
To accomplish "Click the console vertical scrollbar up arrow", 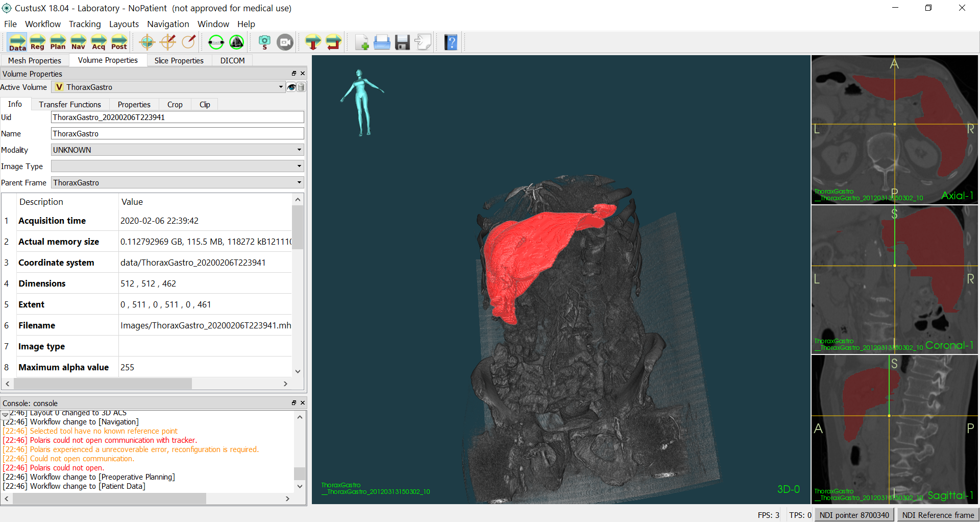I will click(x=300, y=417).
